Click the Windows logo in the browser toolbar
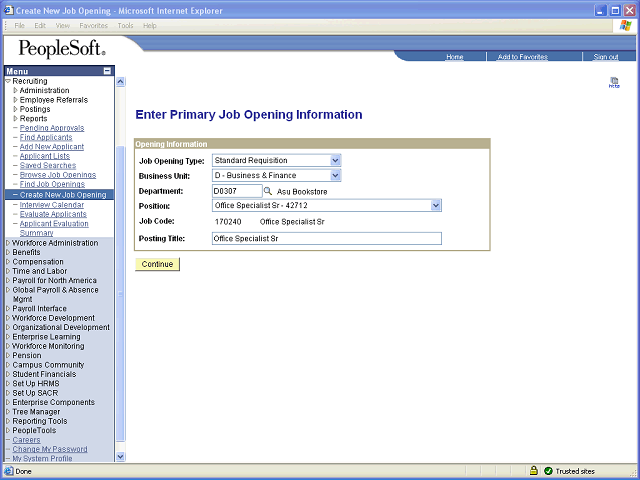Viewport: 640px width, 480px height. pos(625,26)
